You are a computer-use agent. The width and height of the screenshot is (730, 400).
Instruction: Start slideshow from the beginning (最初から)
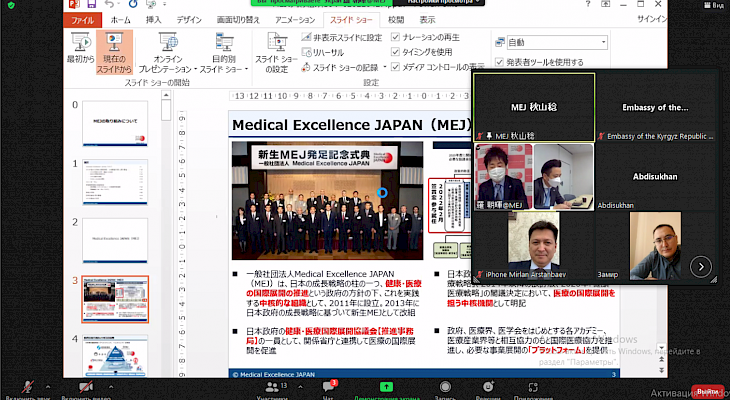pyautogui.click(x=80, y=50)
